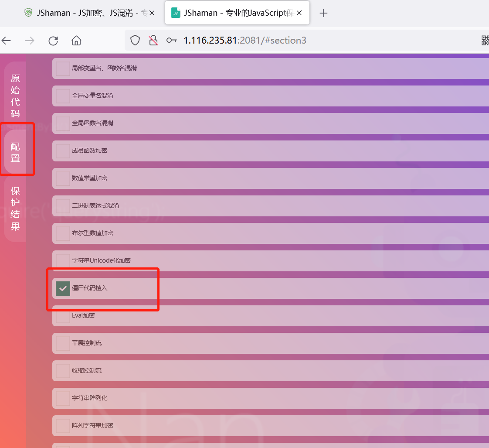The image size is (489, 448).
Task: Click the 局部变量名、函数名混淆 label text
Action: (x=104, y=68)
